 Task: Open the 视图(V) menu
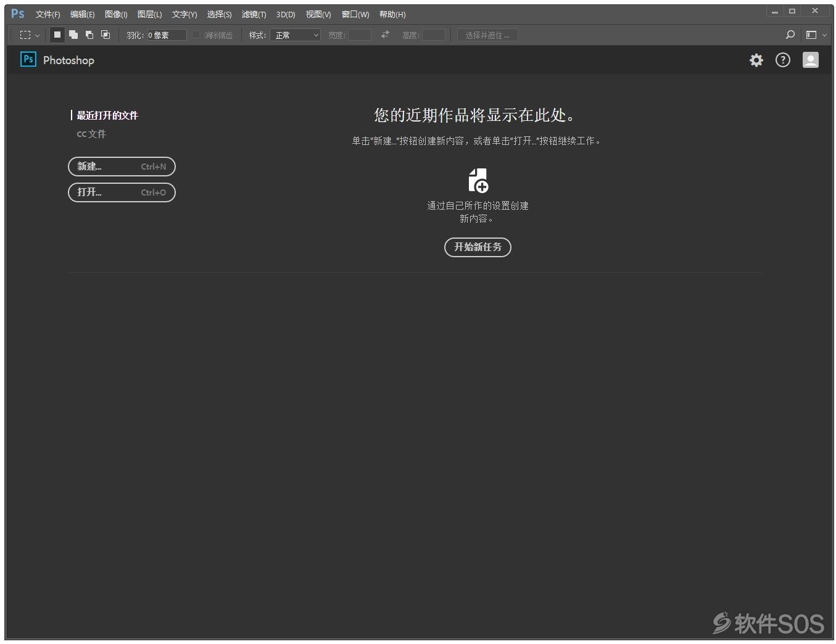point(318,14)
